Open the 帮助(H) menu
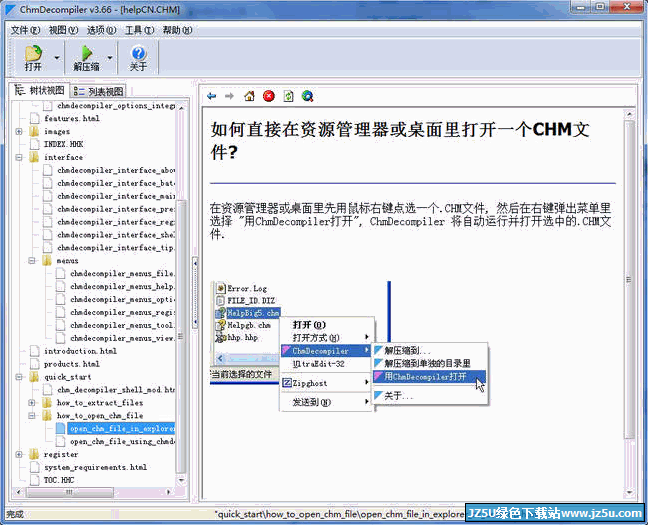Screen dimensions: 648x525 point(177,30)
